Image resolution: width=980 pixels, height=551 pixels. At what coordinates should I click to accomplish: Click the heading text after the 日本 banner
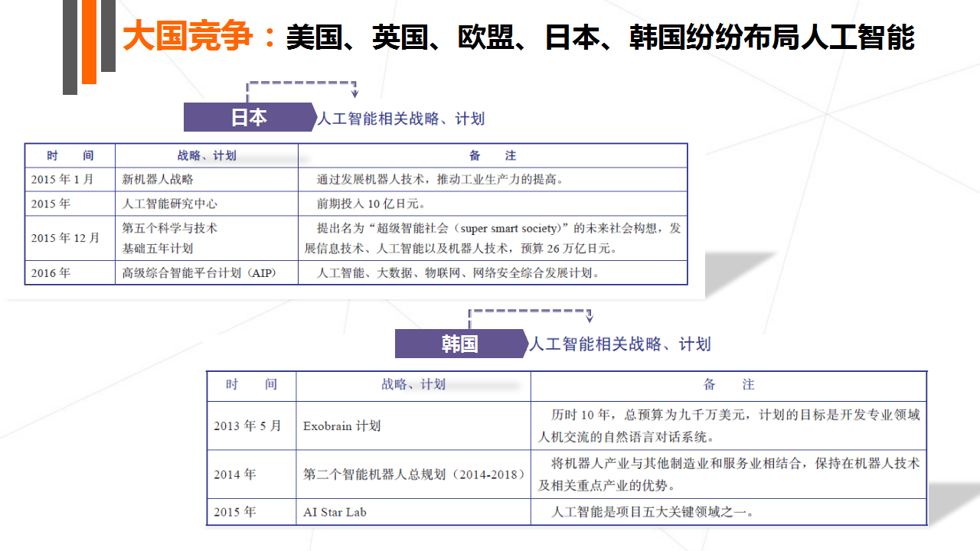coord(400,118)
